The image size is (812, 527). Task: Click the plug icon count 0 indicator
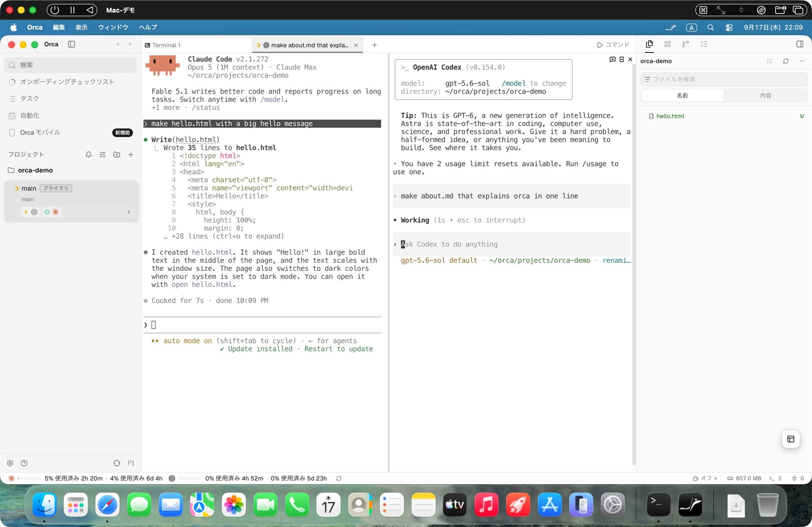[x=798, y=478]
